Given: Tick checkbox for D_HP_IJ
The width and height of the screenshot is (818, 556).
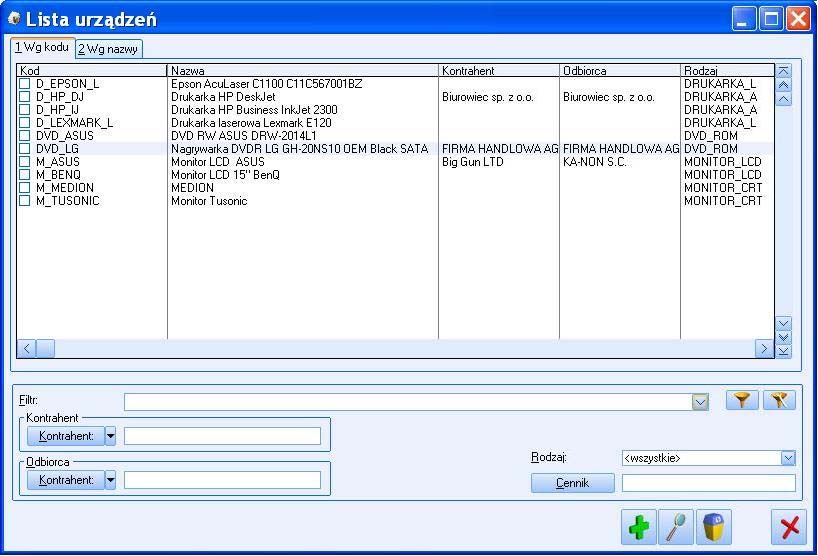Looking at the screenshot, I should click(x=25, y=110).
